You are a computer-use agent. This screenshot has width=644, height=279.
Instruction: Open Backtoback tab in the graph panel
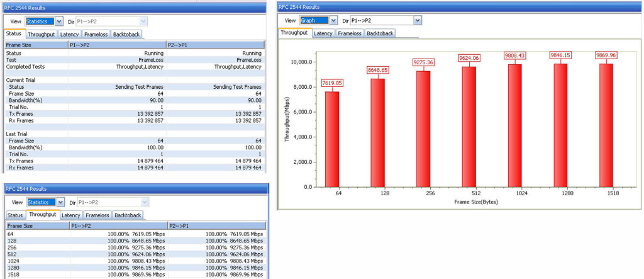pyautogui.click(x=381, y=33)
